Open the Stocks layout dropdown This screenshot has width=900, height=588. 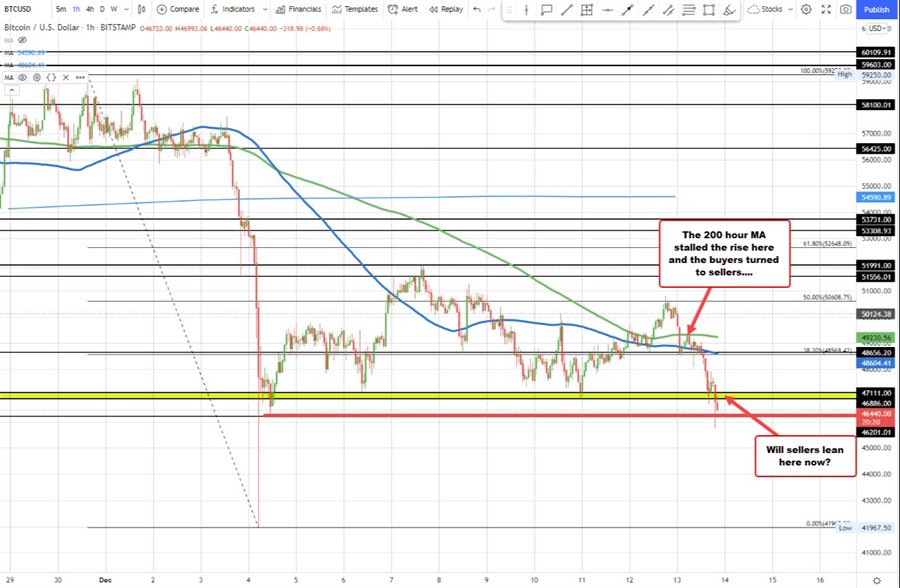point(773,9)
